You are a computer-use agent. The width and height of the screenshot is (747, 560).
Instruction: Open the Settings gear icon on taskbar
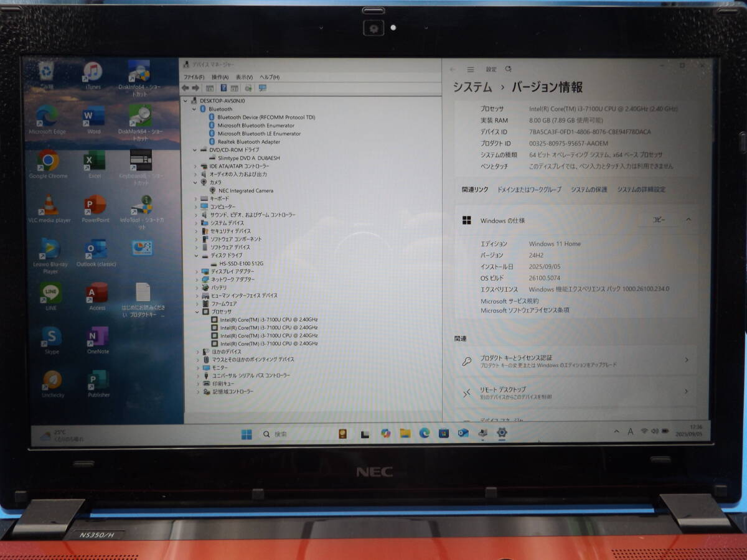click(x=502, y=432)
